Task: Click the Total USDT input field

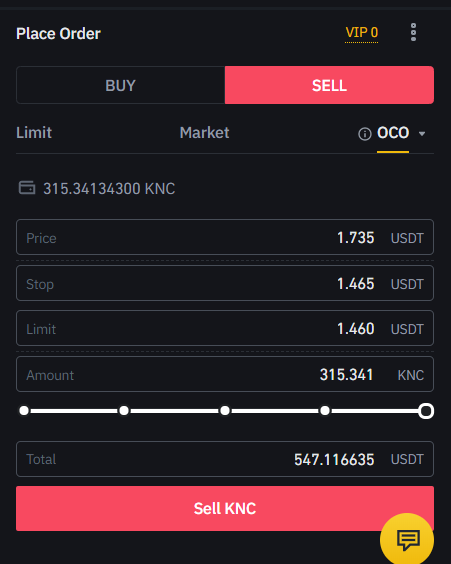Action: click(x=225, y=459)
